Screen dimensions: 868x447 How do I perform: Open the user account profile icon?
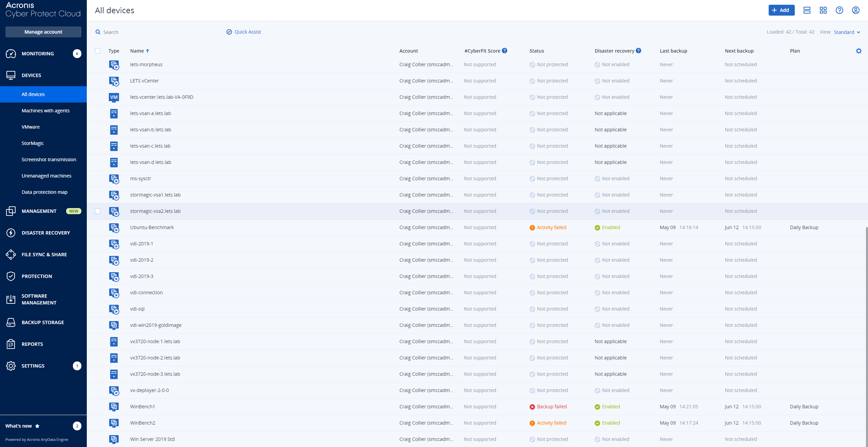point(856,10)
